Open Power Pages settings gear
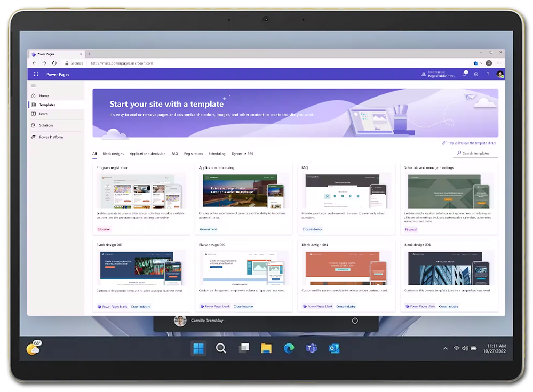The height and width of the screenshot is (392, 533). (476, 74)
